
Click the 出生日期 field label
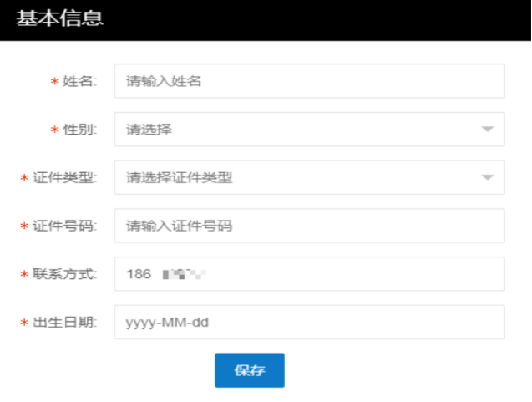[x=65, y=323]
